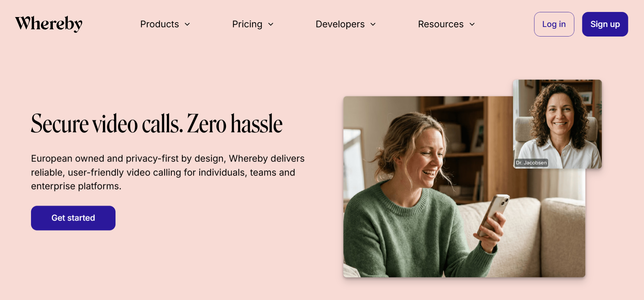Open the Developers menu label
The width and height of the screenshot is (644, 300).
pyautogui.click(x=340, y=24)
